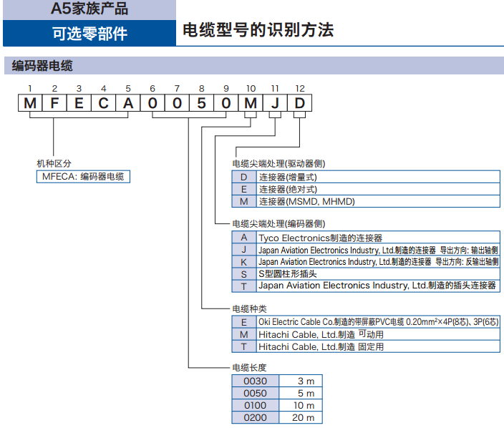The height and width of the screenshot is (428, 504).
Task: Select the "D" character box under number 12
Action: pyautogui.click(x=299, y=103)
